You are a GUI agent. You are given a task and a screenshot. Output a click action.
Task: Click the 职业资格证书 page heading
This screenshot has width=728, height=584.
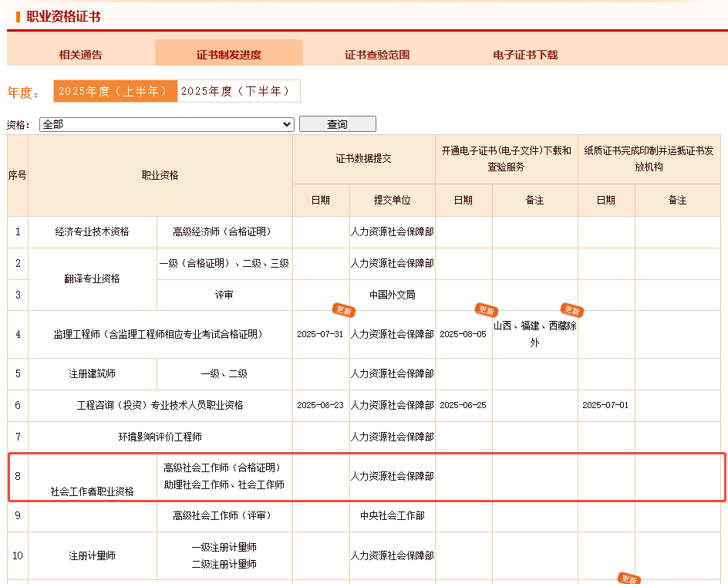coord(63,16)
